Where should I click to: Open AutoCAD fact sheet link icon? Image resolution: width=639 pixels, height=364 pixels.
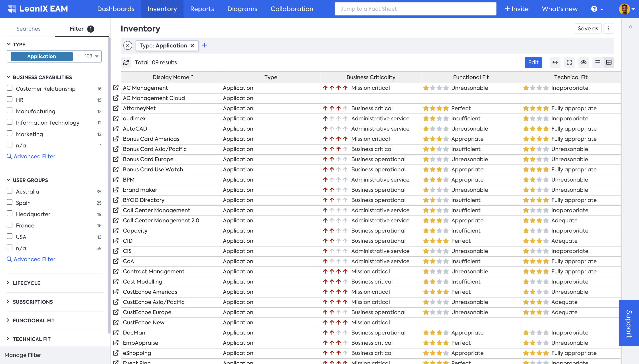coord(116,129)
